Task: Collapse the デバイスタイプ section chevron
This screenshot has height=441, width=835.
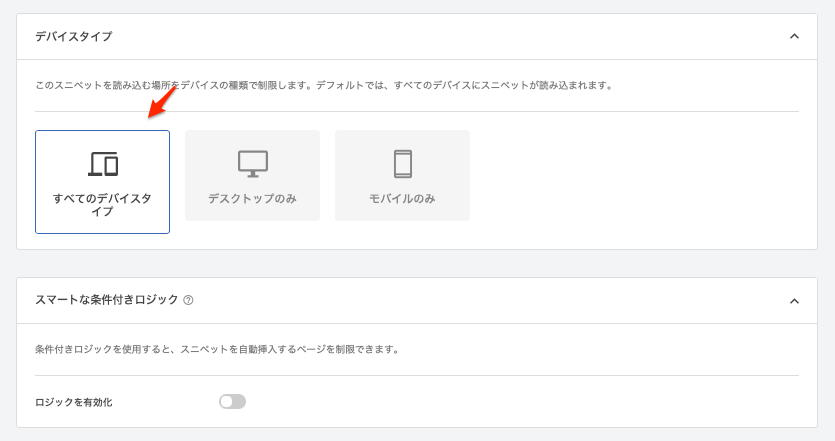Action: tap(794, 36)
